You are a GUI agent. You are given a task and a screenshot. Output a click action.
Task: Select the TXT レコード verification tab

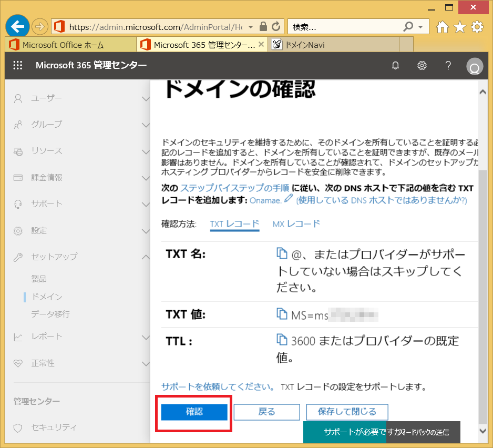click(x=234, y=224)
